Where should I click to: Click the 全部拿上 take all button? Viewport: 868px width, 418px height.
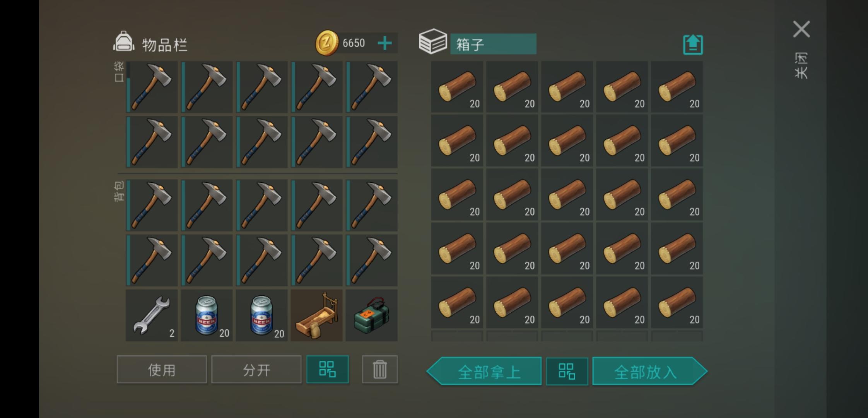point(484,371)
